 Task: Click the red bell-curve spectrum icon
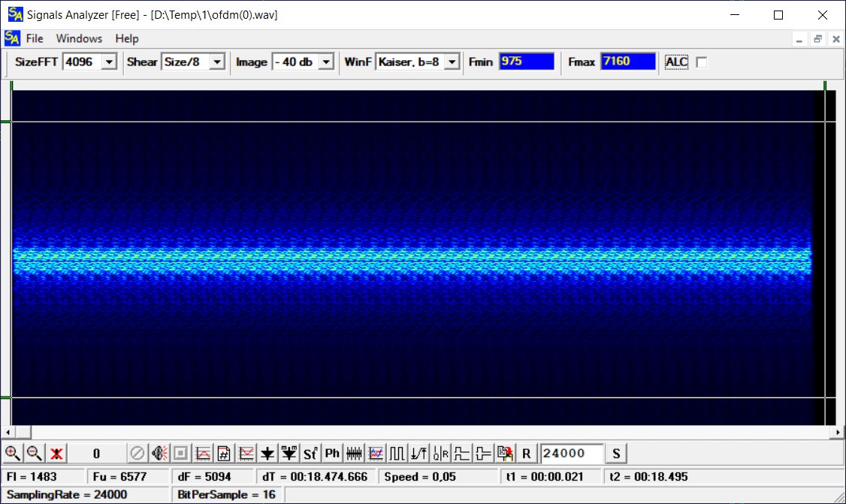coord(203,453)
